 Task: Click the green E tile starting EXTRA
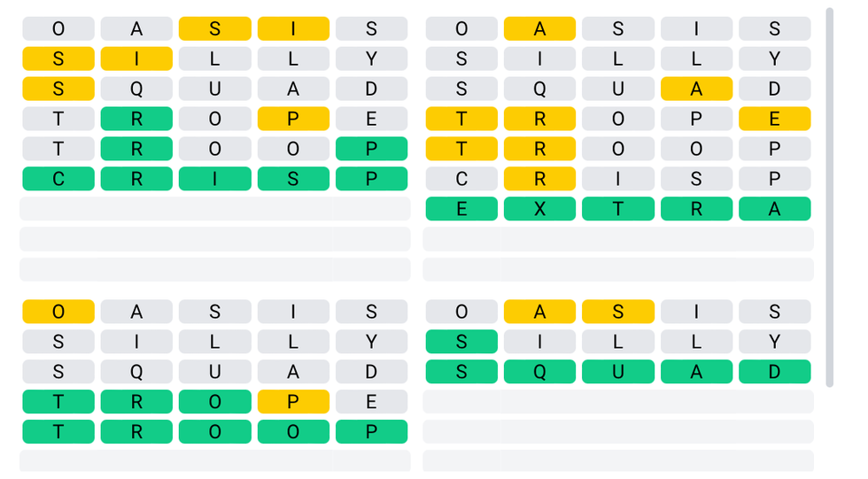[461, 209]
